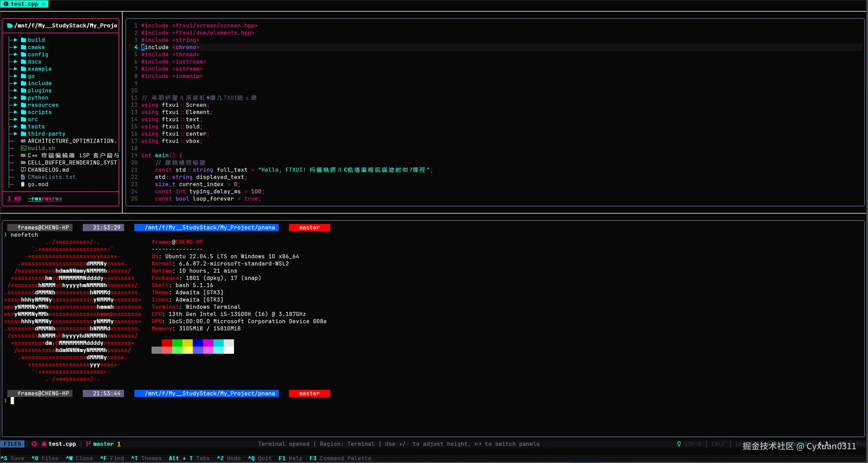Click the lightbulb icon near UTF-8

coord(679,444)
